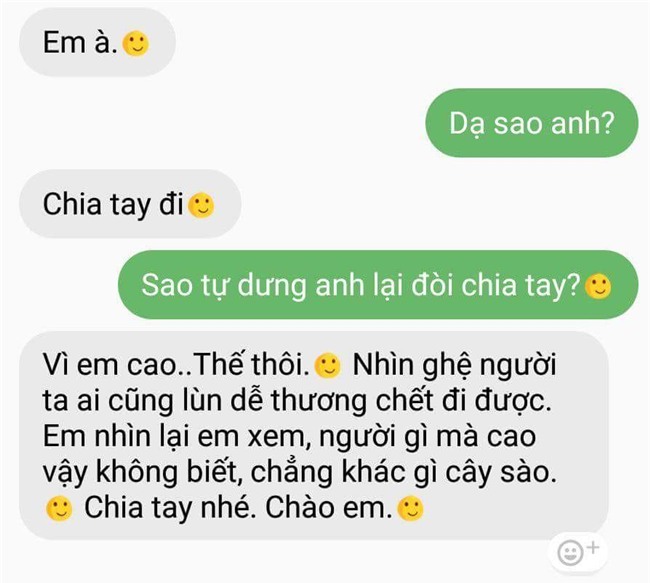Screen dimensions: 650x583
Task: Click smiley before "Chia tay nhé"
Action: coord(59,508)
